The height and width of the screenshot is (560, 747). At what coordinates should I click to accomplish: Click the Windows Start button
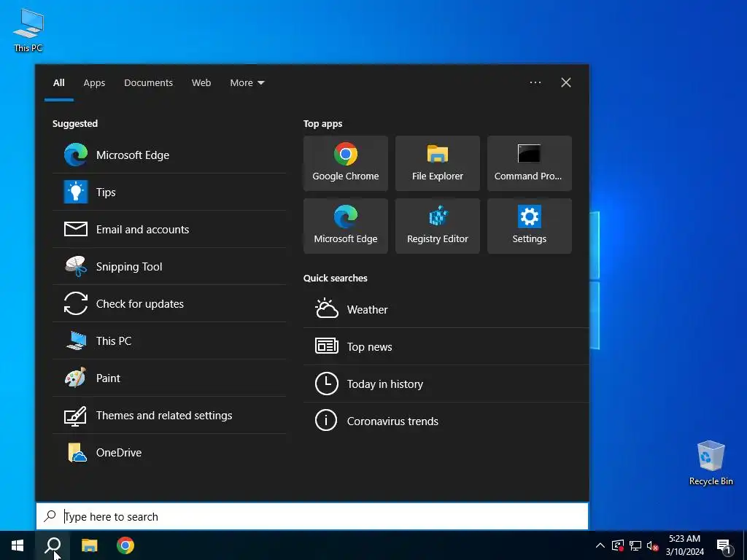[18, 545]
